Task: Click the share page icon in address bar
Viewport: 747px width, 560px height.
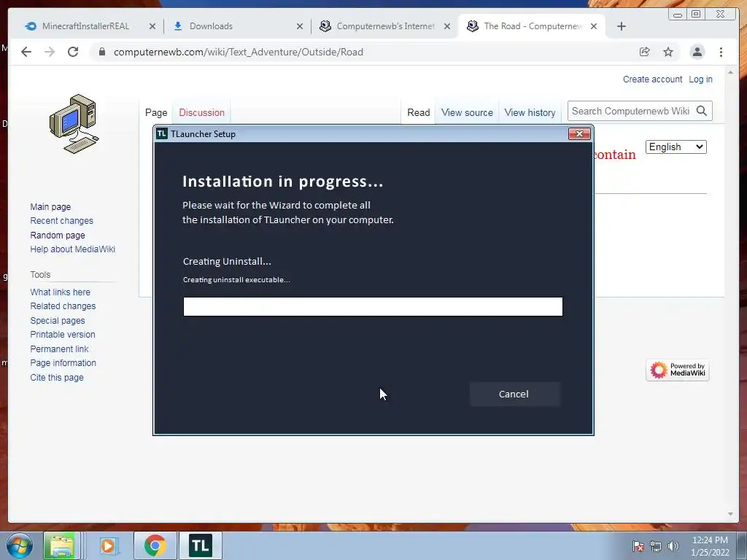Action: click(645, 52)
